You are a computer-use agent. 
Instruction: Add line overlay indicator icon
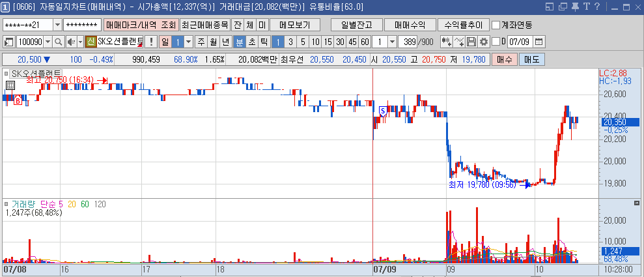click(x=460, y=42)
